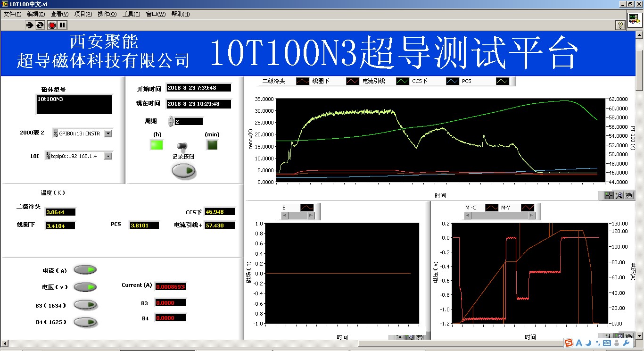The width and height of the screenshot is (644, 351).
Task: Open the 工具(T) menu
Action: [x=131, y=14]
